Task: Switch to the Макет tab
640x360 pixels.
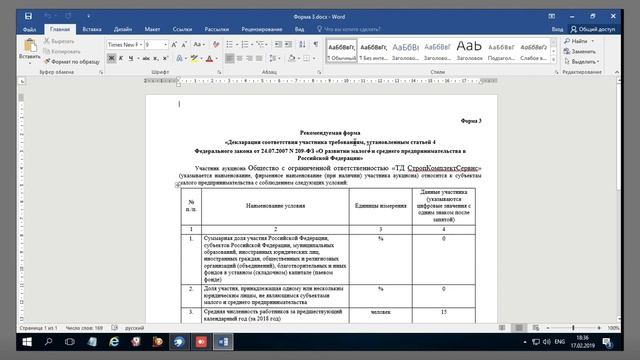Action: click(152, 29)
